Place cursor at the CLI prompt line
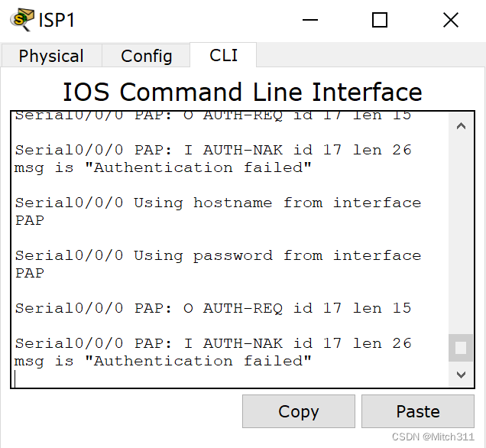This screenshot has height=448, width=486. [229, 379]
